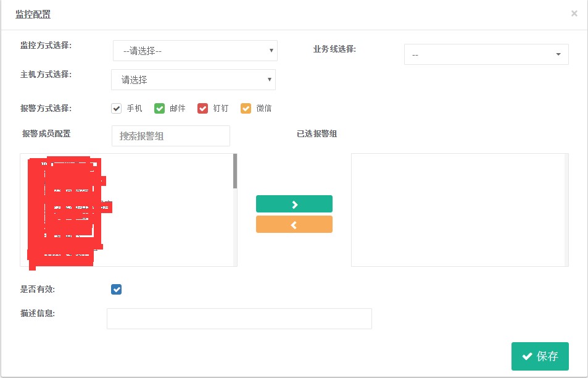Image resolution: width=588 pixels, height=378 pixels.
Task: Toggle the 手机 alert checkbox
Action: click(x=116, y=109)
